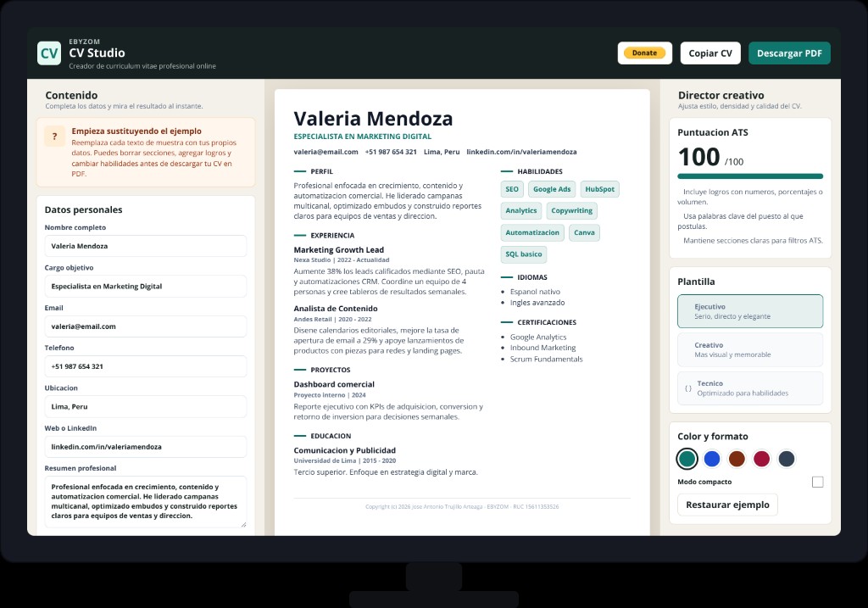The width and height of the screenshot is (868, 608).
Task: Choose the blue color swatch
Action: point(712,459)
